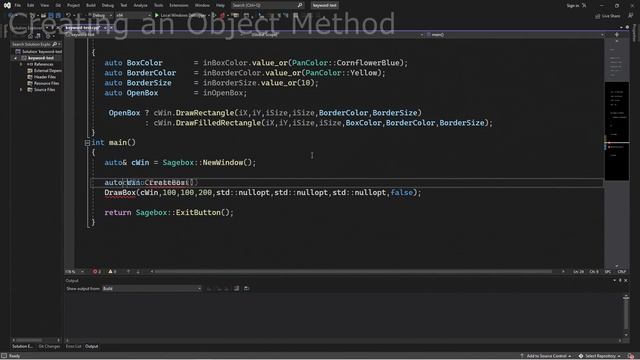Image resolution: width=640 pixels, height=360 pixels.
Task: Switch to the Git Changes tab
Action: pos(49,346)
